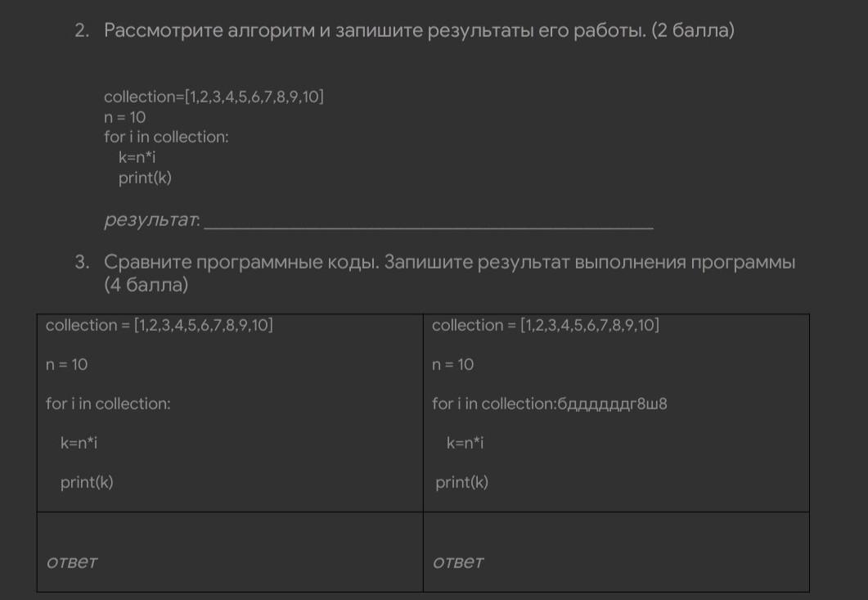This screenshot has width=868, height=600.
Task: Click 'print(k)' in the left table cell
Action: 87,482
